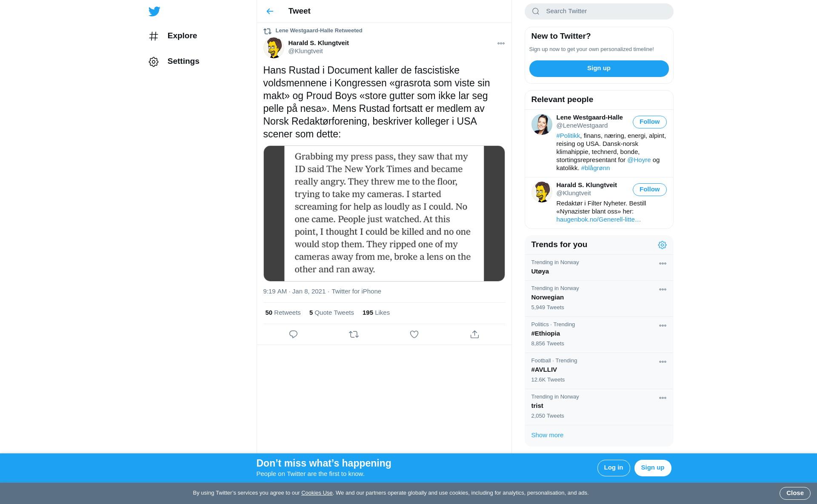This screenshot has height=504, width=817.
Task: Open the tweet's more options menu
Action: 501,43
